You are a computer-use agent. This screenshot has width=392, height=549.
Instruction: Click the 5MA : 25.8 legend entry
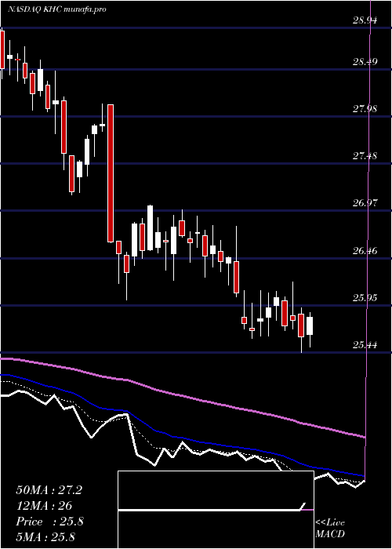[x=46, y=536]
